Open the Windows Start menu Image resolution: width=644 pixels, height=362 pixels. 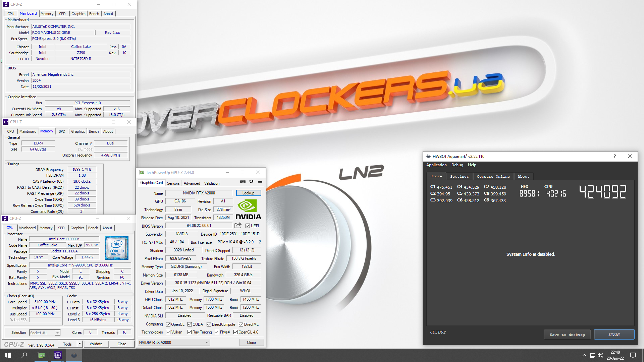click(8, 355)
